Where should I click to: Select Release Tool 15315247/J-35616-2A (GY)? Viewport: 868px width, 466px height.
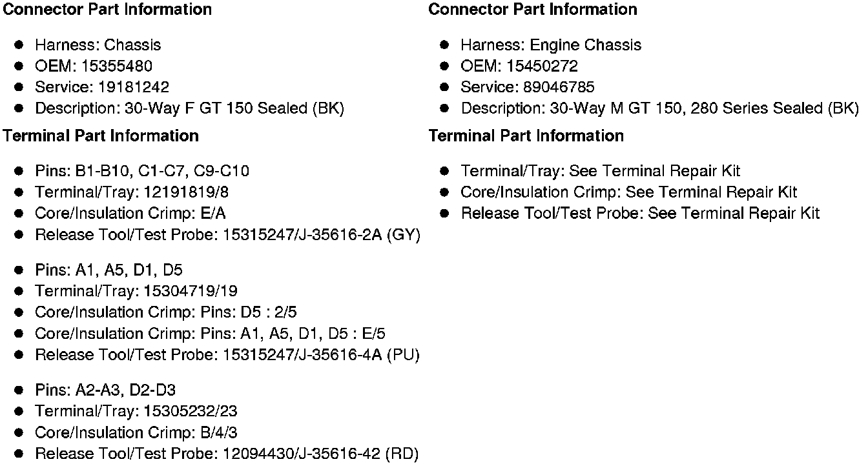point(228,235)
